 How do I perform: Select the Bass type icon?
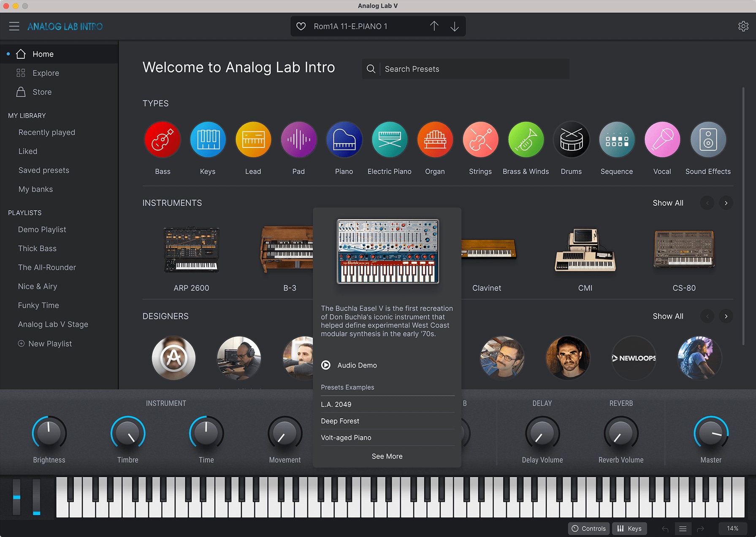(163, 140)
